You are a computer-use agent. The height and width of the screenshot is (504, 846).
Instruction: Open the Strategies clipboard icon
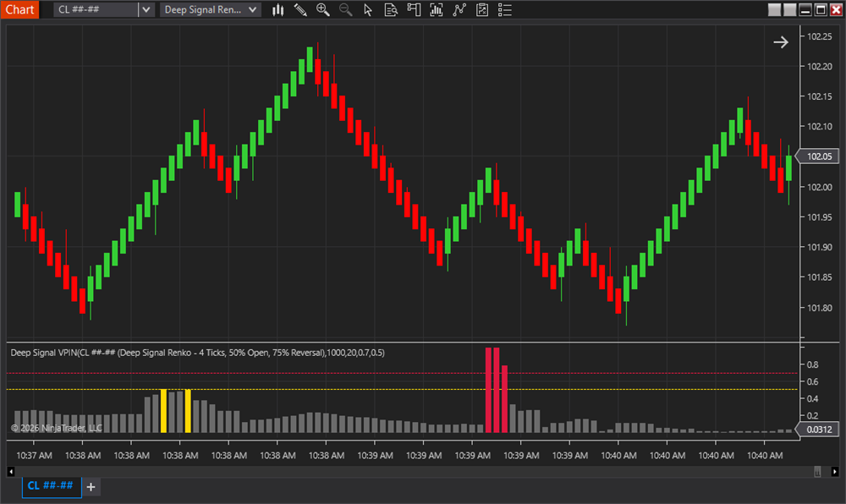(481, 9)
